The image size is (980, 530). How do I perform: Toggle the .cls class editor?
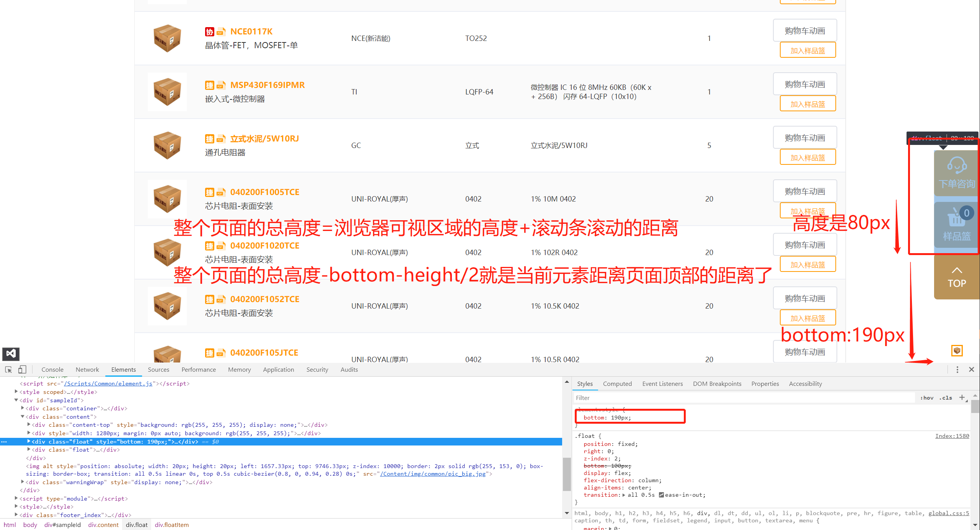click(946, 398)
